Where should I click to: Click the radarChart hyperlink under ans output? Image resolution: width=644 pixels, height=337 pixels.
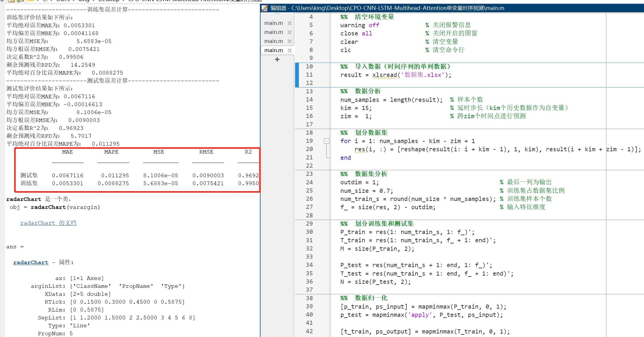click(31, 262)
